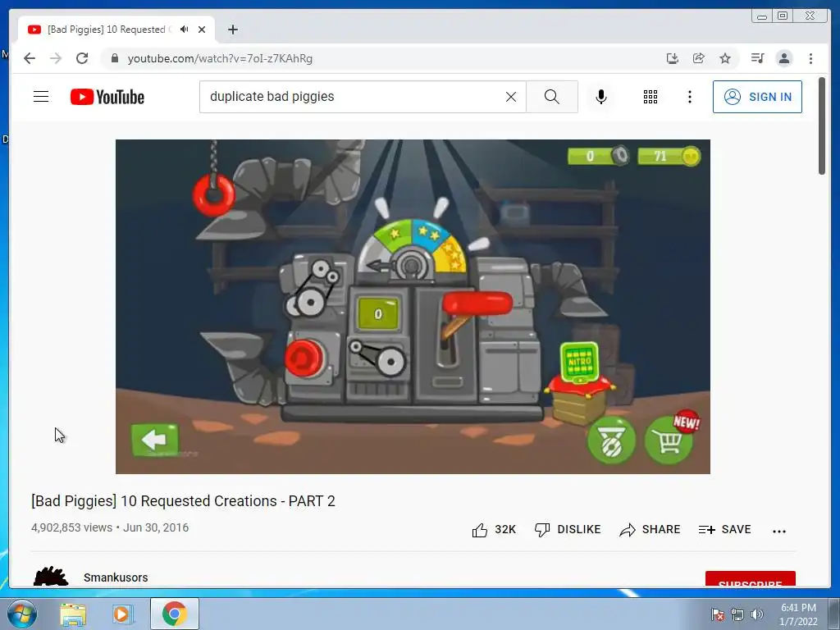This screenshot has width=840, height=630.
Task: Click the video player to pause
Action: coord(413,307)
